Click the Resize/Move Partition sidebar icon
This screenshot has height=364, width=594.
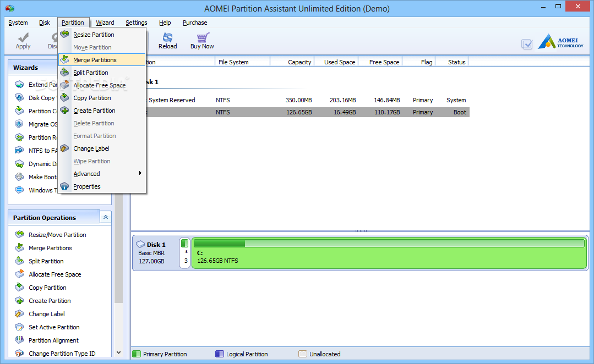pos(19,234)
